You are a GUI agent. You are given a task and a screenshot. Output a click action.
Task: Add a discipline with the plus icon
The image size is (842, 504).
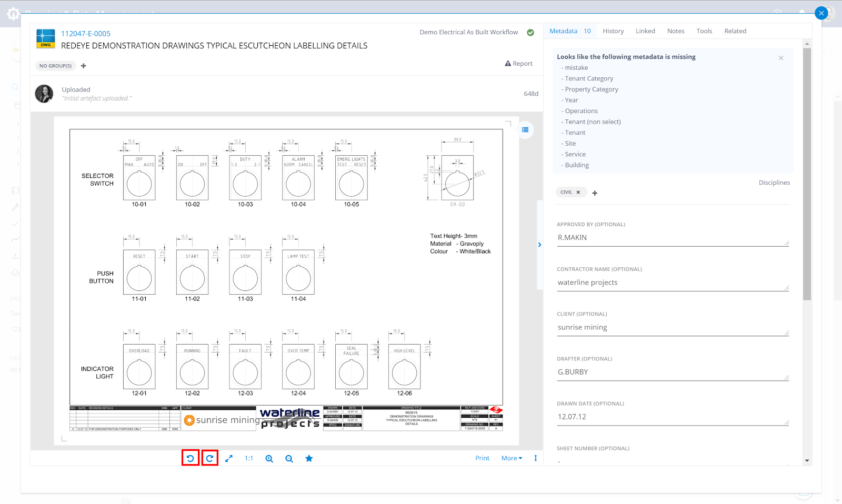[x=595, y=193]
